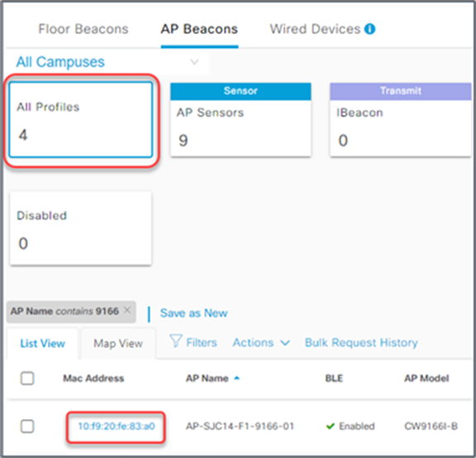Expand the All Campuses dropdown
The height and width of the screenshot is (458, 476).
107,62
